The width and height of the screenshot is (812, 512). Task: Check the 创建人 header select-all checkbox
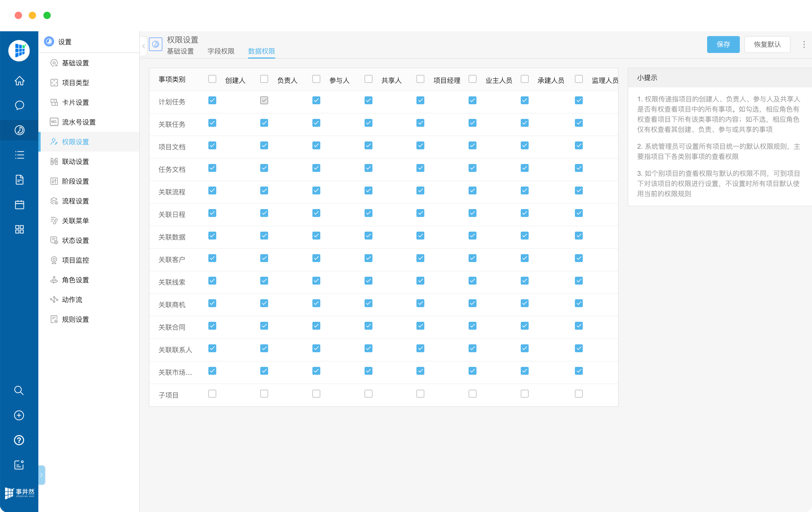pos(212,79)
